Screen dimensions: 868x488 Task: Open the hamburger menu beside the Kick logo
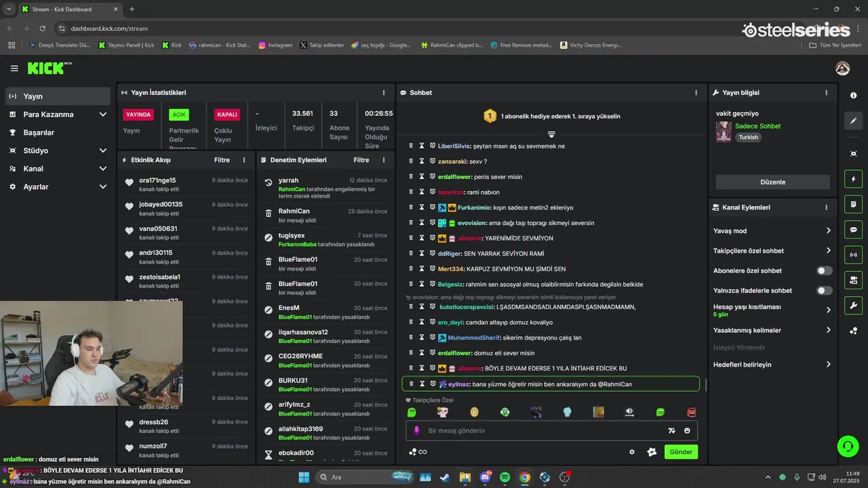(x=14, y=68)
